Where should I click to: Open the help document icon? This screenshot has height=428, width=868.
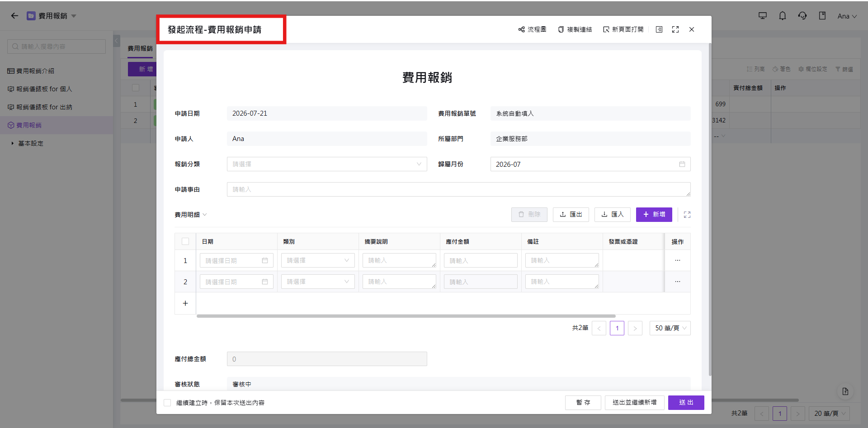(822, 16)
